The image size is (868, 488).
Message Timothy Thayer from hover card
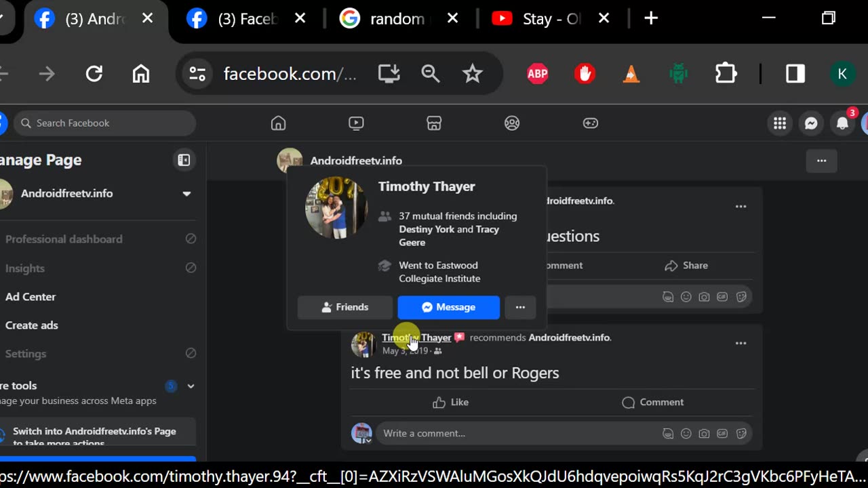(448, 307)
